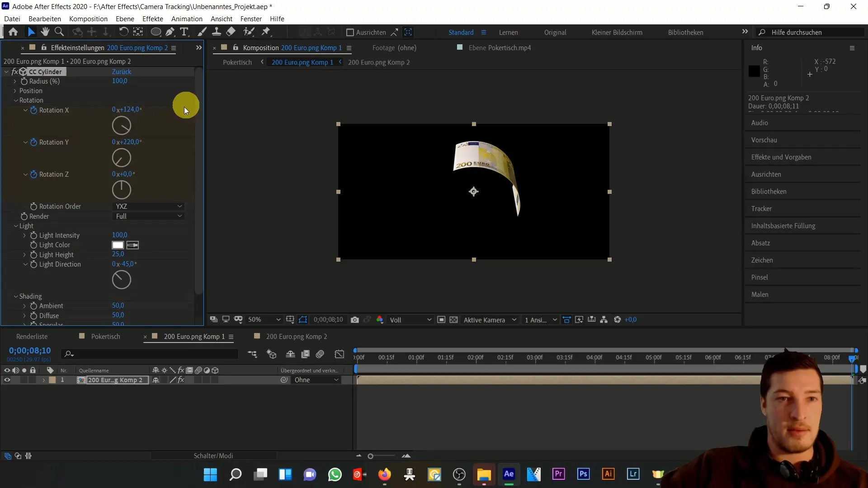Click the text tool icon
868x488 pixels.
point(185,32)
